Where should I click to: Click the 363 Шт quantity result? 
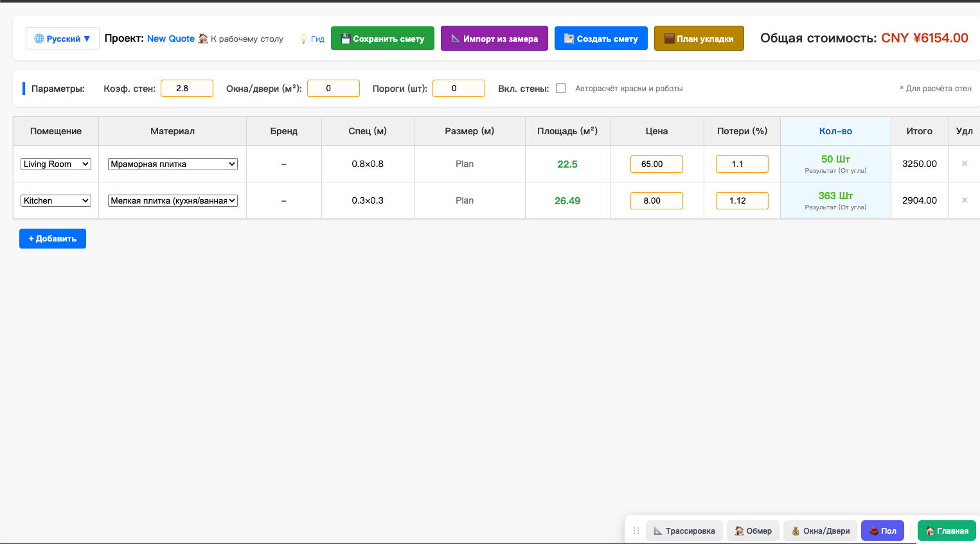coord(835,196)
